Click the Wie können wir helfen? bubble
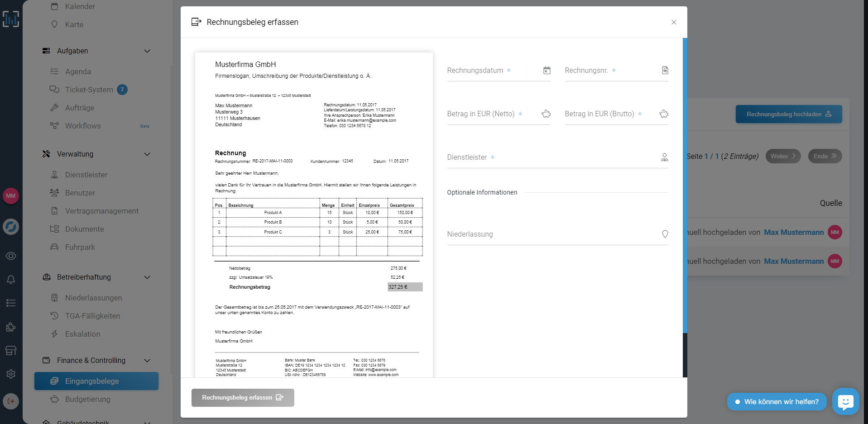868x424 pixels. click(x=777, y=402)
